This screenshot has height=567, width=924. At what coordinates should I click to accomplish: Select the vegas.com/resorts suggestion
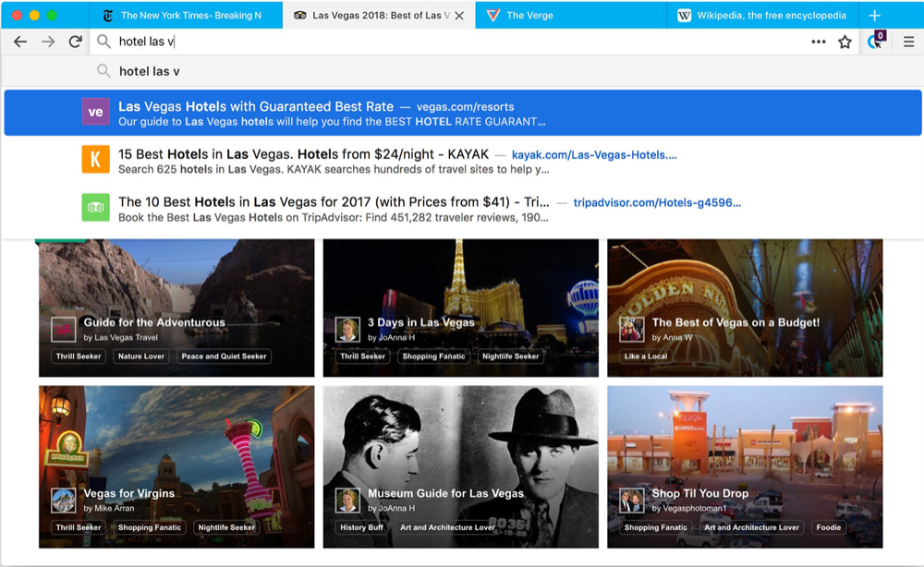pyautogui.click(x=463, y=113)
